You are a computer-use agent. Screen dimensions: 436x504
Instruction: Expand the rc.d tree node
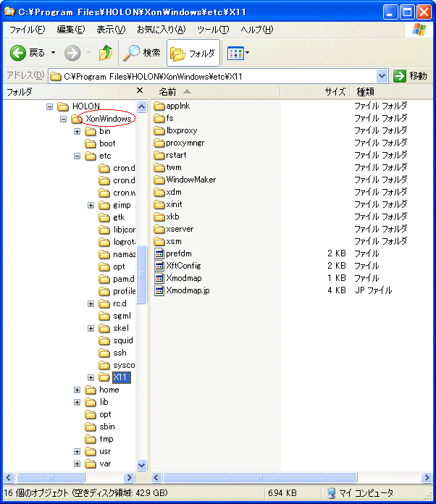pyautogui.click(x=91, y=303)
